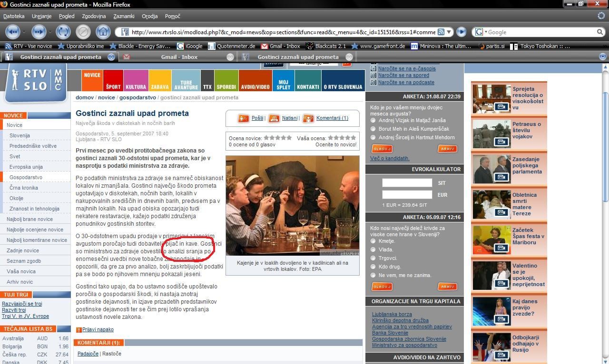Click the Google search box
The height and width of the screenshot is (364, 609).
541,32
